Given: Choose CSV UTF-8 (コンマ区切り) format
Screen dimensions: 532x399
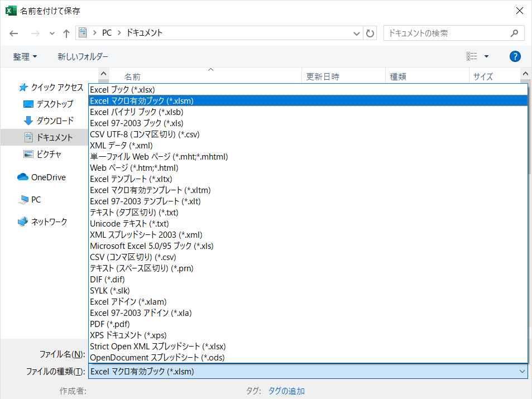Looking at the screenshot, I should pyautogui.click(x=308, y=134).
